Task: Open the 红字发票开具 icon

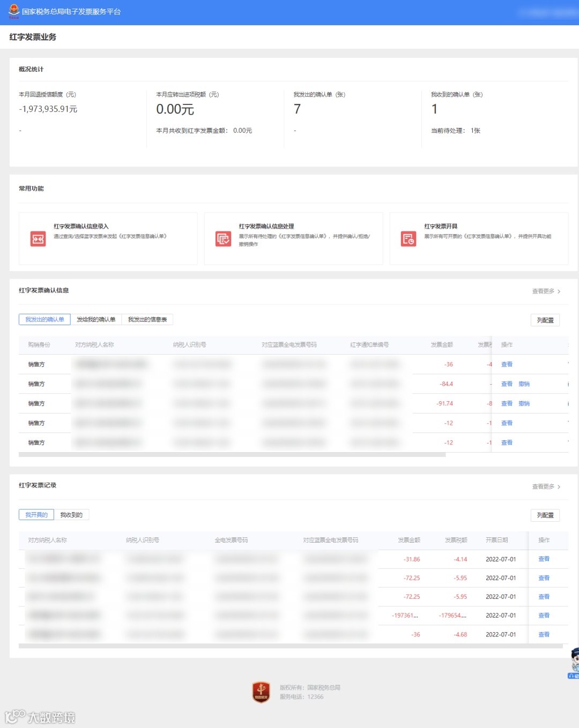Action: 409,239
